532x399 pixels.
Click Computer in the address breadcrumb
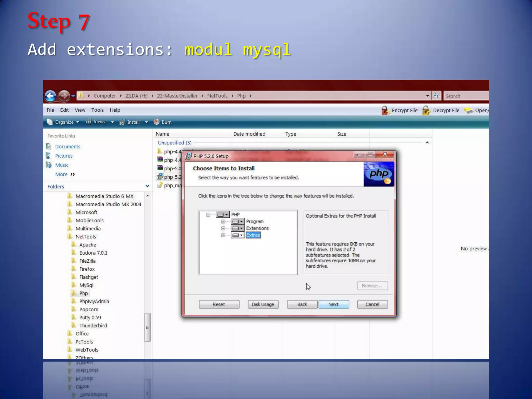click(105, 96)
